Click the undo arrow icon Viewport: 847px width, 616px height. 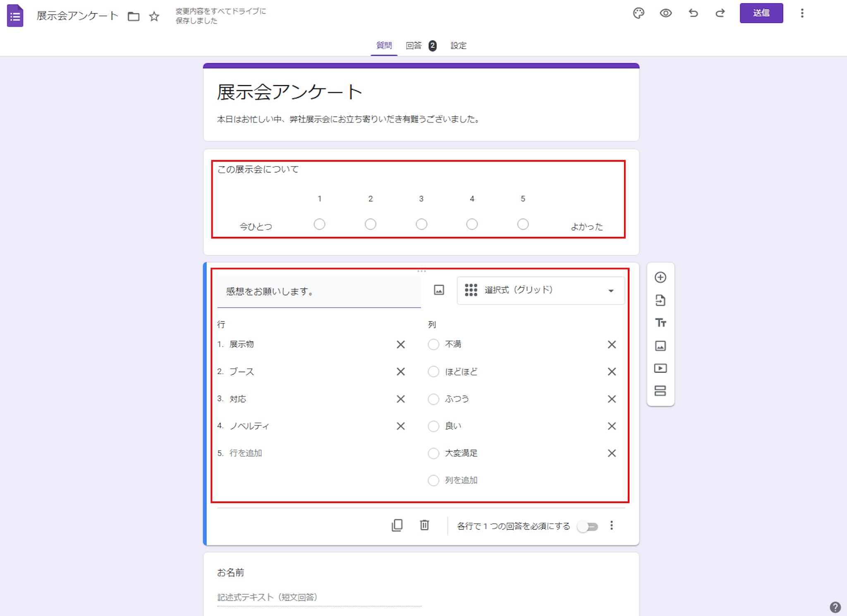(x=693, y=13)
